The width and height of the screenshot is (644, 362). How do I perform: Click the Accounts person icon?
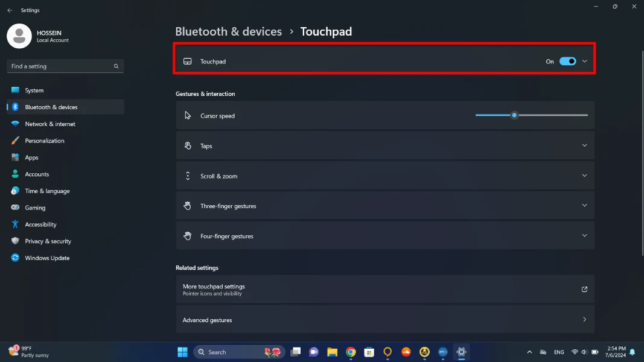point(15,174)
